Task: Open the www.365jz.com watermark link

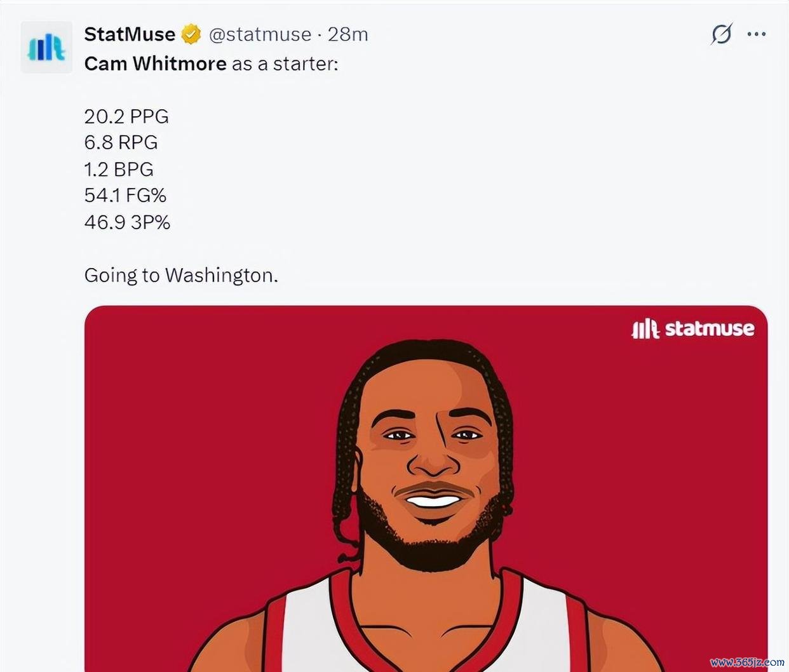Action: click(747, 662)
